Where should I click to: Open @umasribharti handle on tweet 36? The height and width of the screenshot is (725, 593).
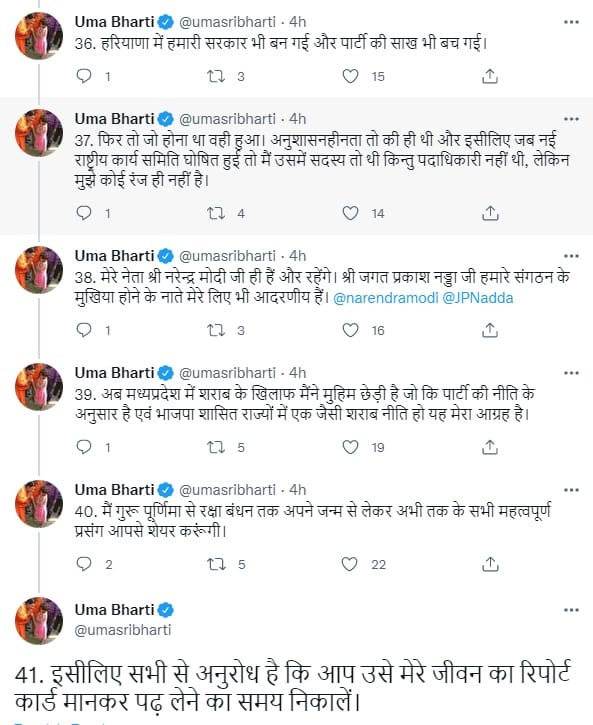pyautogui.click(x=227, y=22)
